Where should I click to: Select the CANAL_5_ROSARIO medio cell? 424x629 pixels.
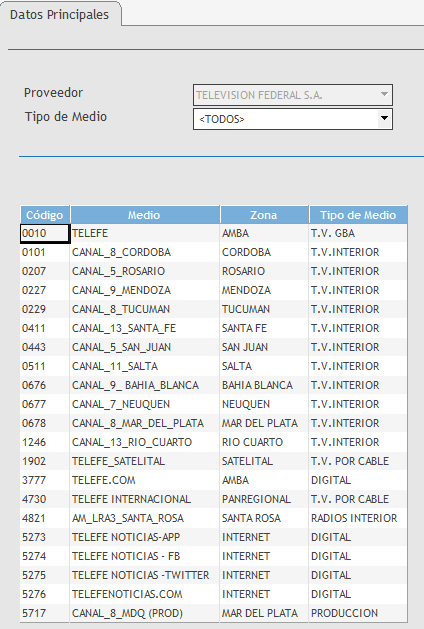pos(145,271)
